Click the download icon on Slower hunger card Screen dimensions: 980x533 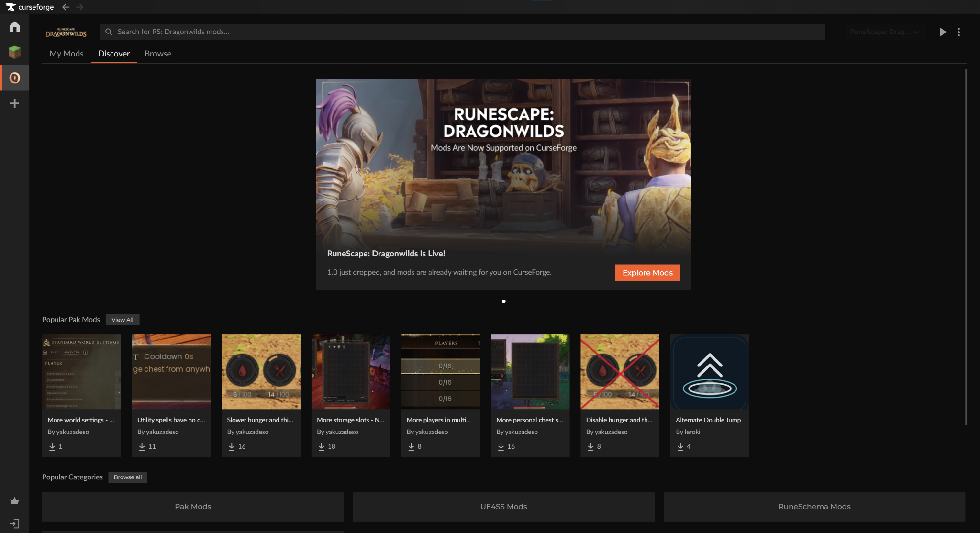[x=232, y=446]
